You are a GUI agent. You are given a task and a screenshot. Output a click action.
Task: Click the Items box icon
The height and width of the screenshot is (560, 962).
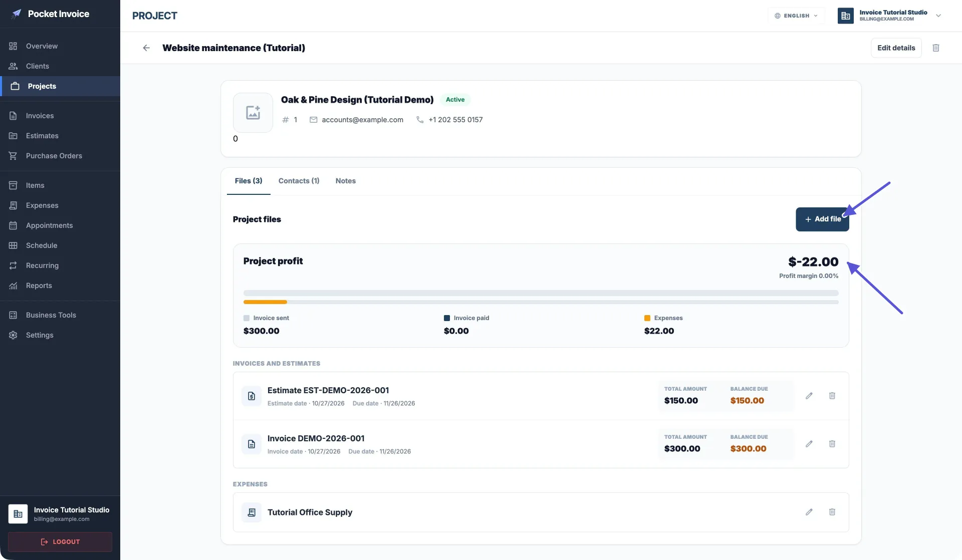(x=13, y=185)
